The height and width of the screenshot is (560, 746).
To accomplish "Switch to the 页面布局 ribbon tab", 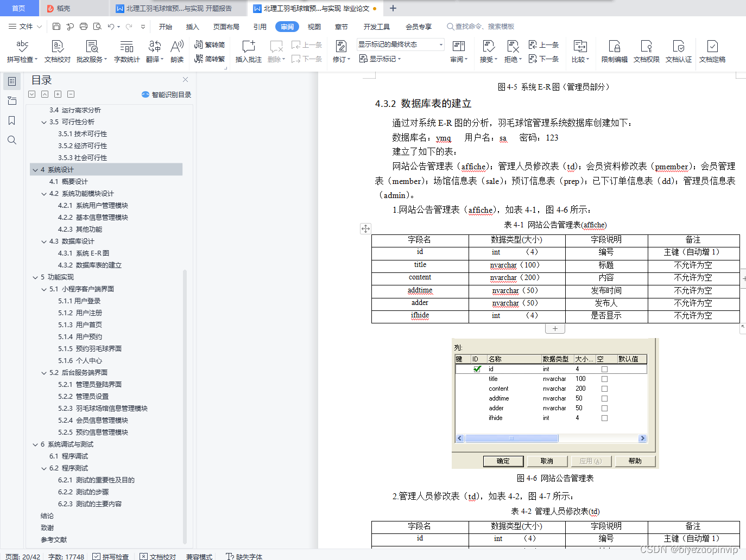I will point(226,27).
